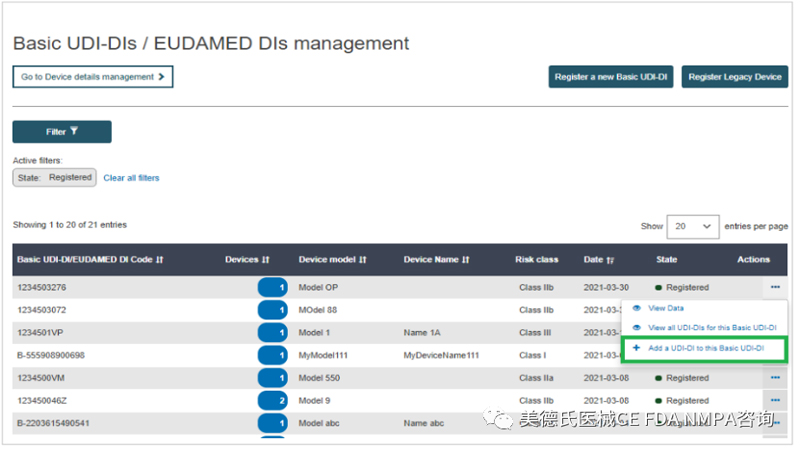This screenshot has height=450, width=800.
Task: Sort by Basic UDI-DI/EUDAMED DI Code
Action: click(x=159, y=260)
